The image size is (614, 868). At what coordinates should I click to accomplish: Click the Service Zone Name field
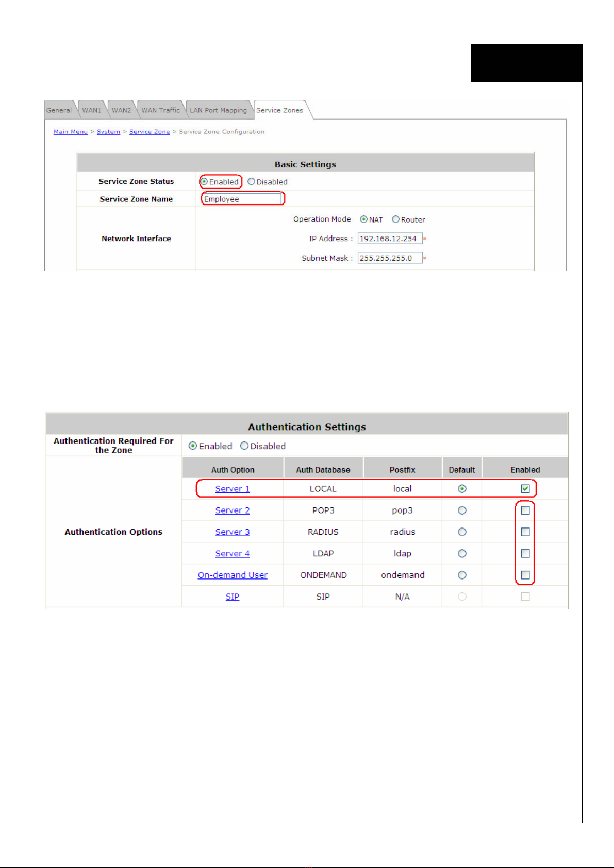[x=242, y=199]
